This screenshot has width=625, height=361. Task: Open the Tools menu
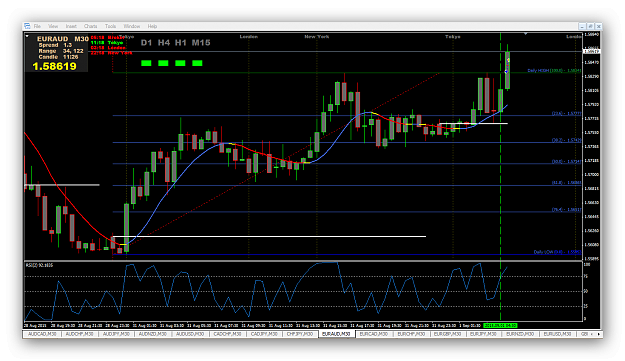(x=110, y=26)
